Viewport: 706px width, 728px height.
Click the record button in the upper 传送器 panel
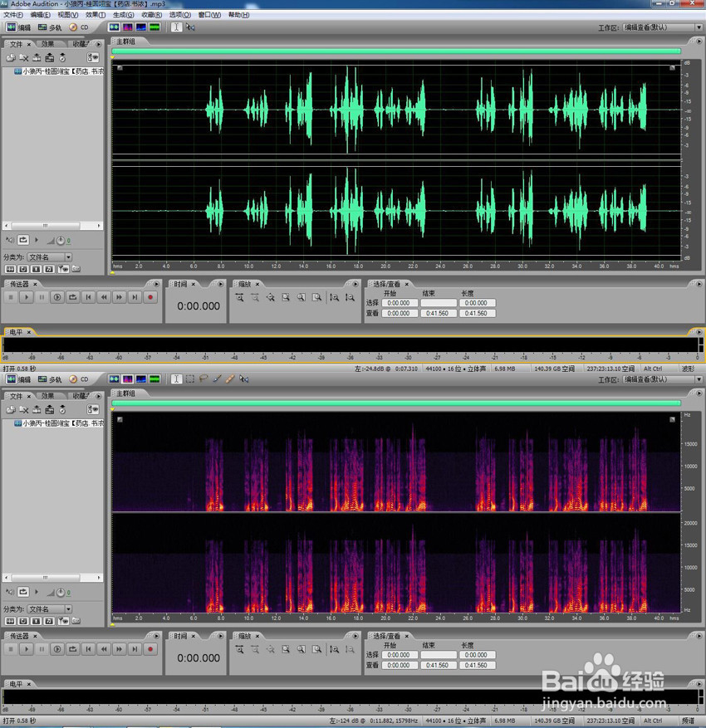point(150,297)
